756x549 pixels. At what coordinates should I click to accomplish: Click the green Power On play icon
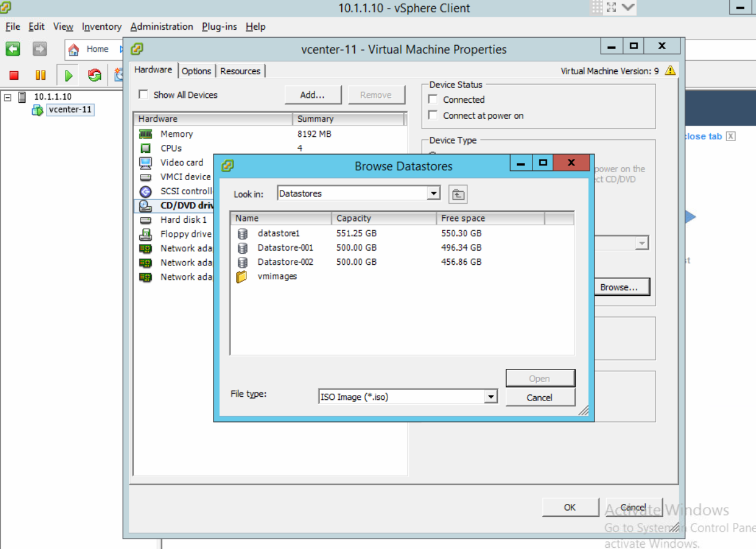(x=69, y=76)
